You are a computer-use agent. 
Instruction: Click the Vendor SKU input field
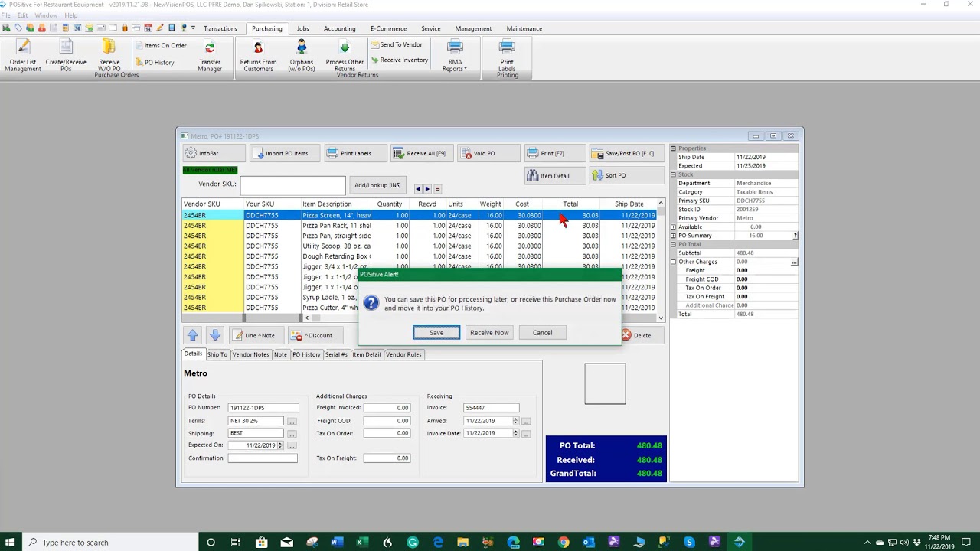coord(292,184)
